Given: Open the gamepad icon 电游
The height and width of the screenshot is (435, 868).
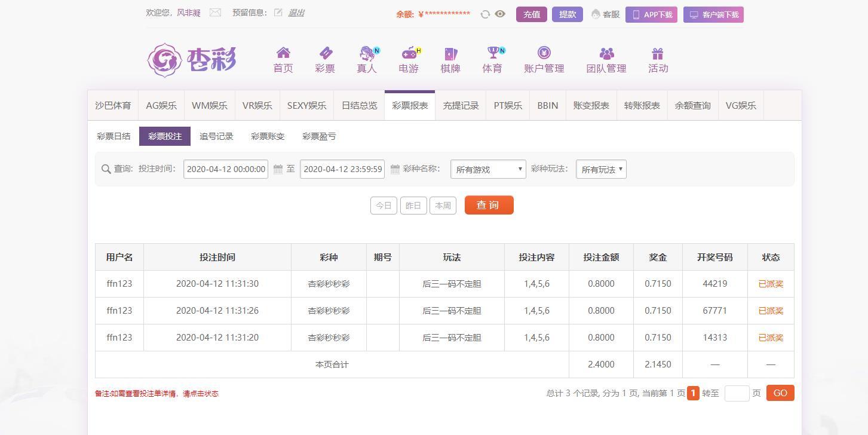Looking at the screenshot, I should (409, 54).
